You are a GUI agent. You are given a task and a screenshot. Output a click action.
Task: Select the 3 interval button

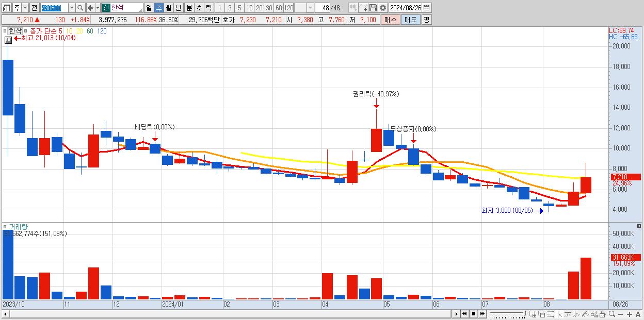pyautogui.click(x=230, y=8)
